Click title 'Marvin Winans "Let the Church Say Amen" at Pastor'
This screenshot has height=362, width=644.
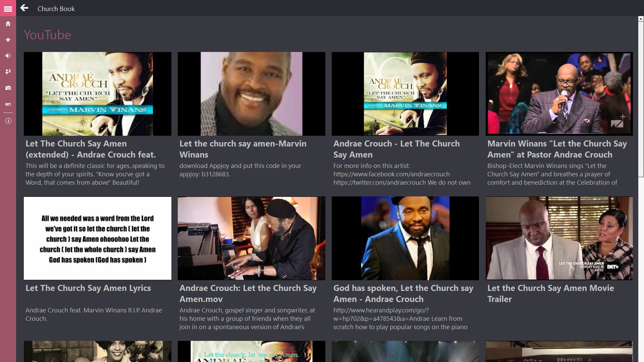click(557, 149)
